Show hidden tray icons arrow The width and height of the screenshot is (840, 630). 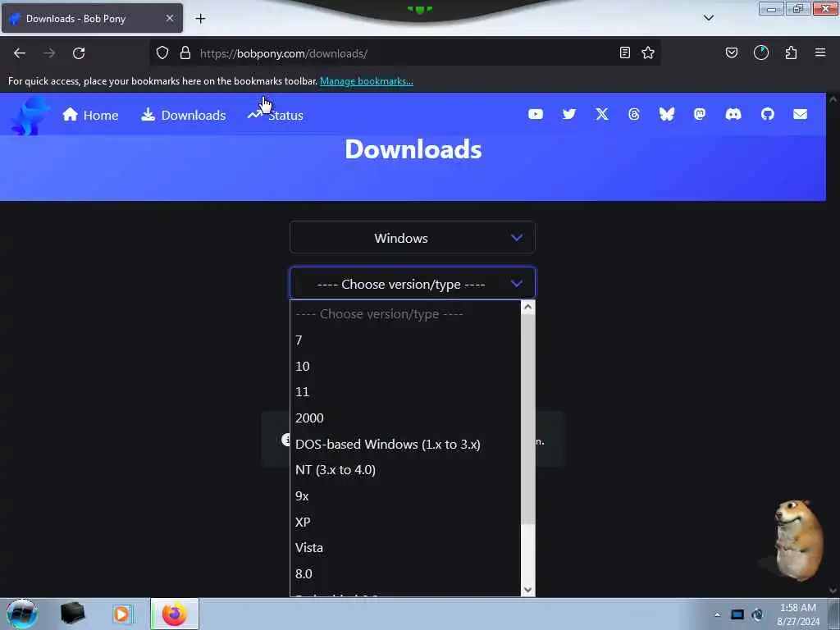click(717, 614)
